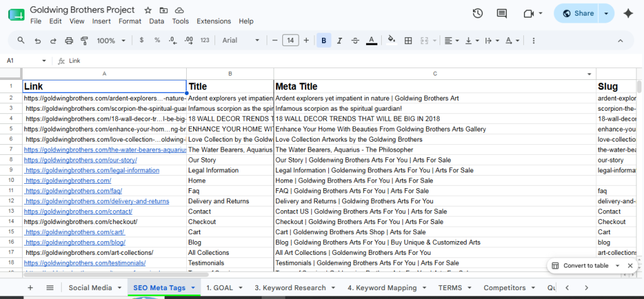The width and height of the screenshot is (644, 299).
Task: Expand the Share options arrow
Action: click(x=606, y=14)
